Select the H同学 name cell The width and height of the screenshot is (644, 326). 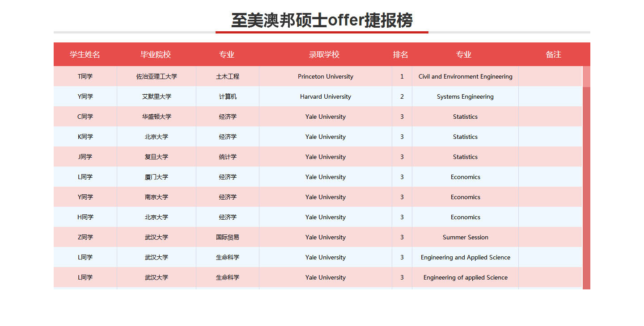(x=85, y=217)
